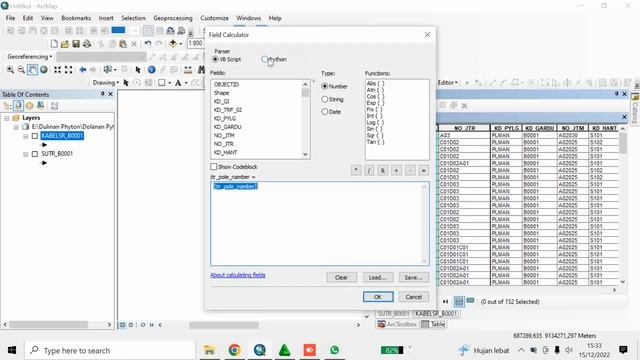Choose String function type
The height and width of the screenshot is (360, 640).
click(x=333, y=99)
